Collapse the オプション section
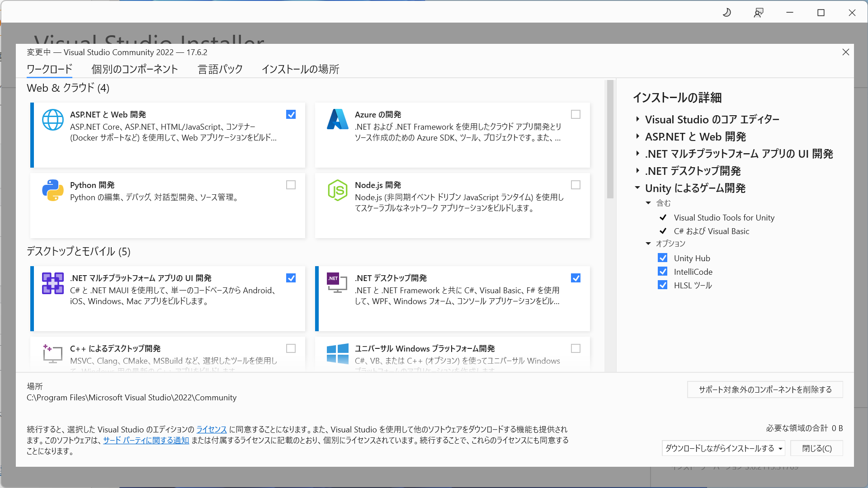Image resolution: width=868 pixels, height=488 pixels. click(648, 244)
